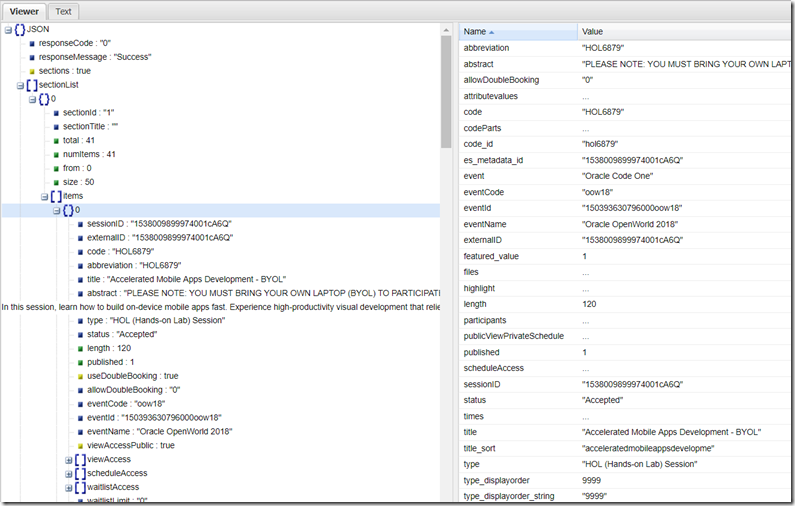Collapse the sectionList array node
Screen dimensions: 795x506
point(20,86)
